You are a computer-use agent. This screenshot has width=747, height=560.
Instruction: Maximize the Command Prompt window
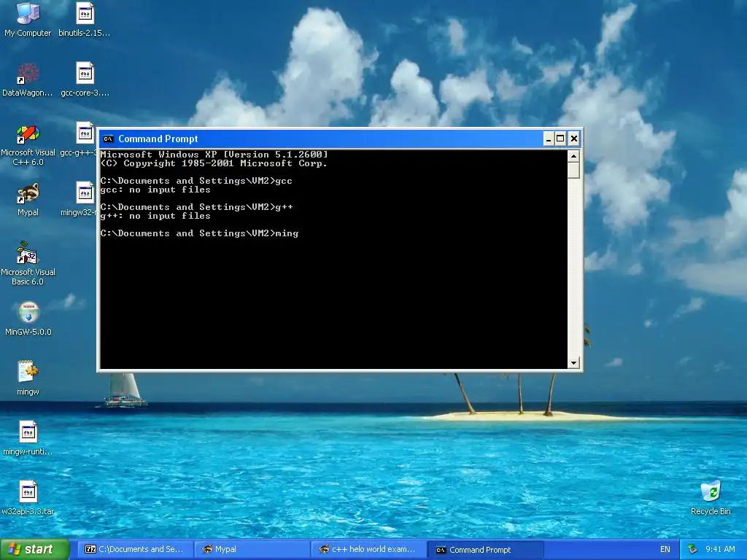(560, 139)
